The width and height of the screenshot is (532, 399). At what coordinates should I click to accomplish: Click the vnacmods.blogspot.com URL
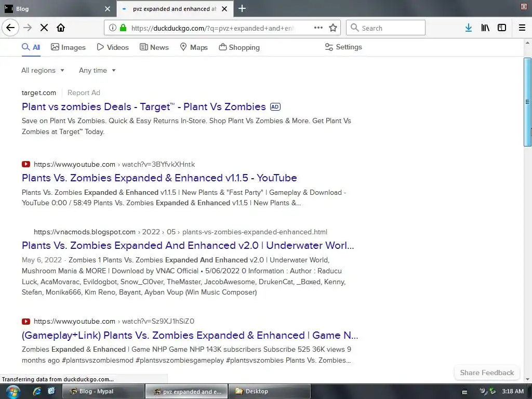point(180,232)
